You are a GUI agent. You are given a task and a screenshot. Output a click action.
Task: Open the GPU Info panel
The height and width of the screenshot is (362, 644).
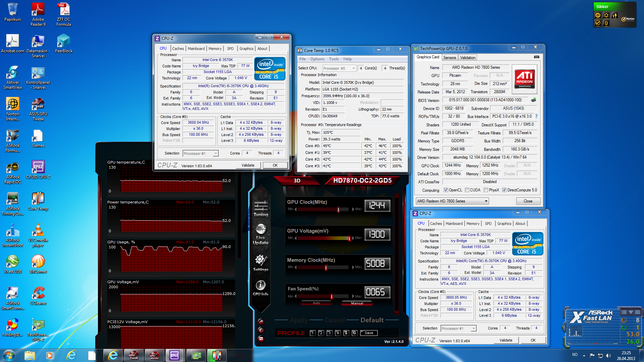[x=261, y=288]
